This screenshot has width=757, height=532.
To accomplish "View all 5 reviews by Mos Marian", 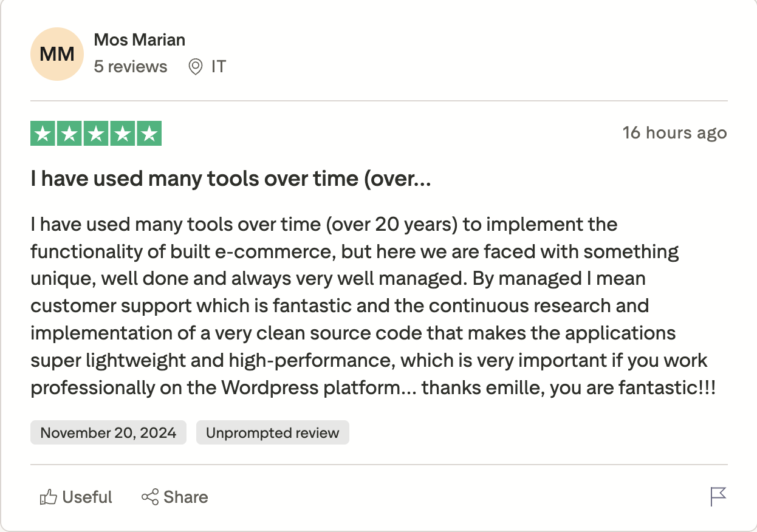I will point(131,67).
